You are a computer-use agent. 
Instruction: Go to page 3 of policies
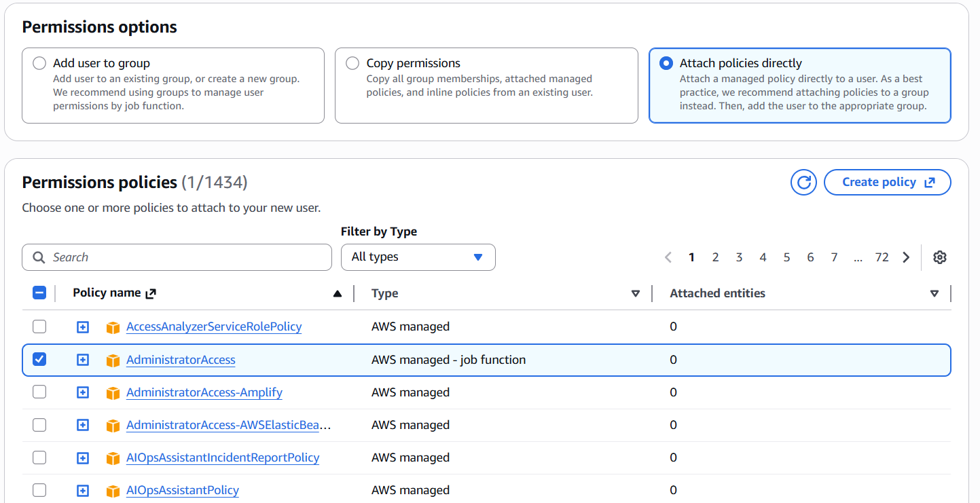pyautogui.click(x=739, y=257)
